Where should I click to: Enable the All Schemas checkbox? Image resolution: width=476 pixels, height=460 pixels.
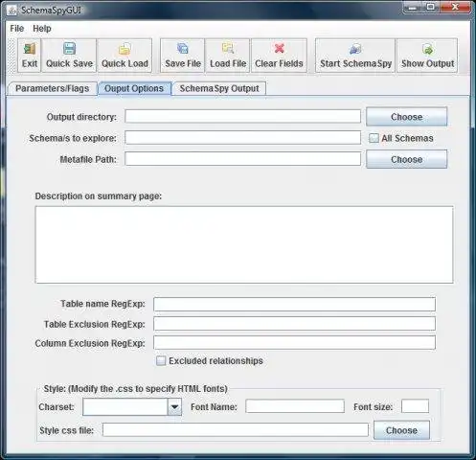(x=374, y=138)
